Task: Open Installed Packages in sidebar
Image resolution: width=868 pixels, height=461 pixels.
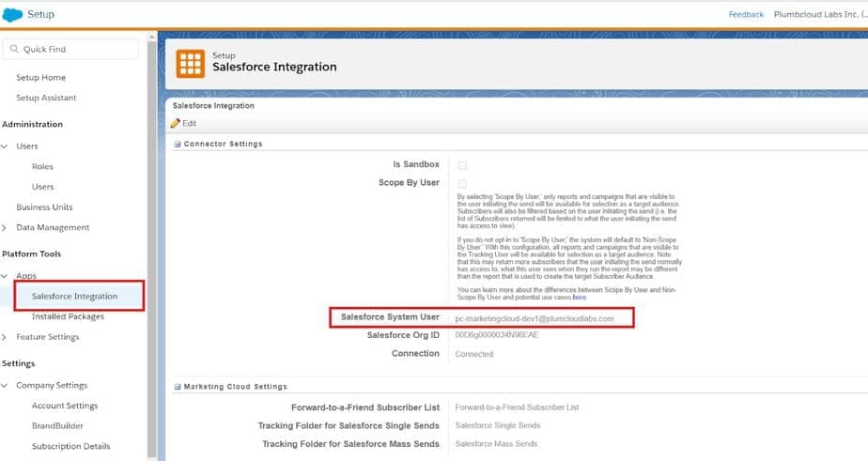Action: (68, 316)
